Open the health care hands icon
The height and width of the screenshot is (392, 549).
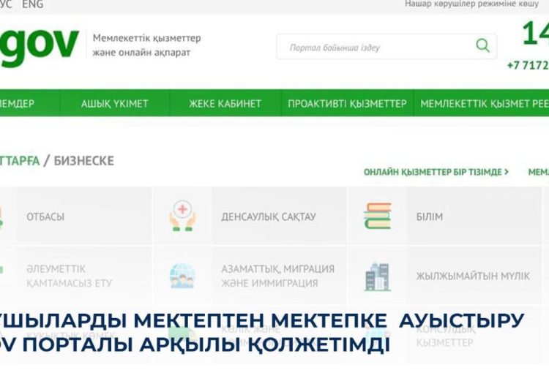point(182,216)
